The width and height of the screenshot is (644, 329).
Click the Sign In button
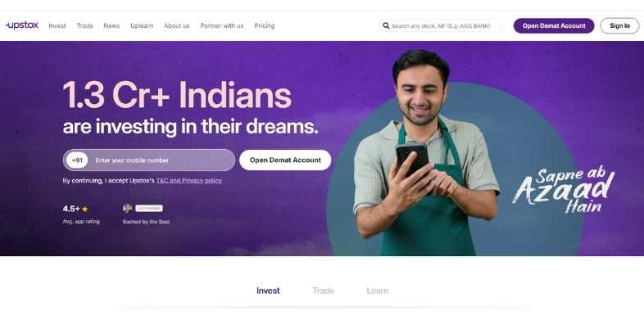click(619, 26)
